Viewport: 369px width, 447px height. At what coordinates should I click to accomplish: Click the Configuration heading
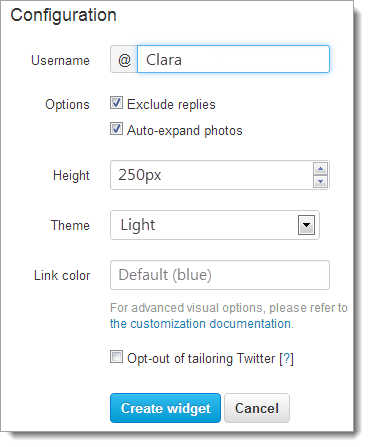tap(63, 15)
